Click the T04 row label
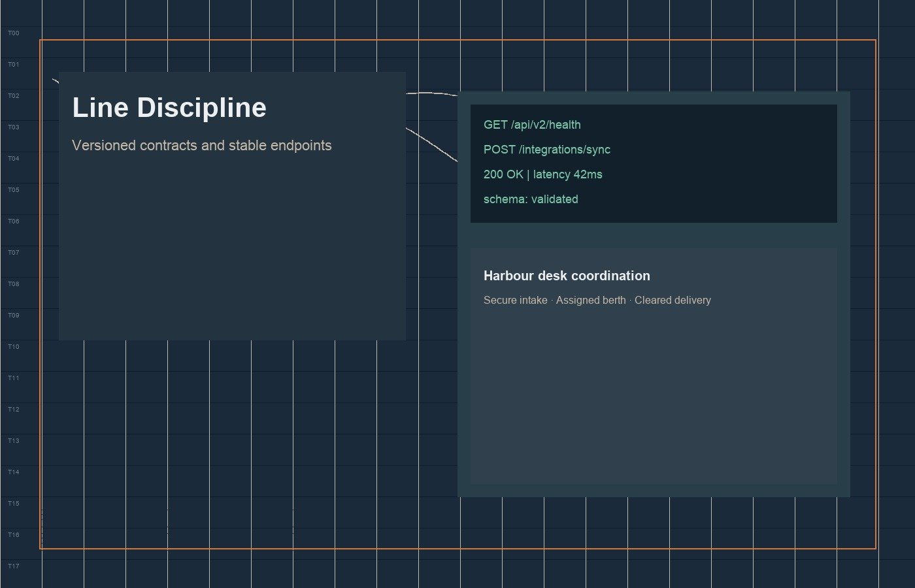Image resolution: width=915 pixels, height=588 pixels. pos(14,159)
